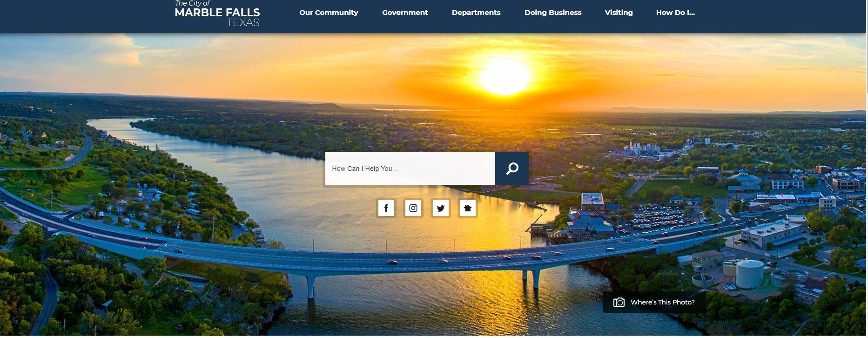
Task: Click the Where's This Photo? label
Action: click(662, 303)
